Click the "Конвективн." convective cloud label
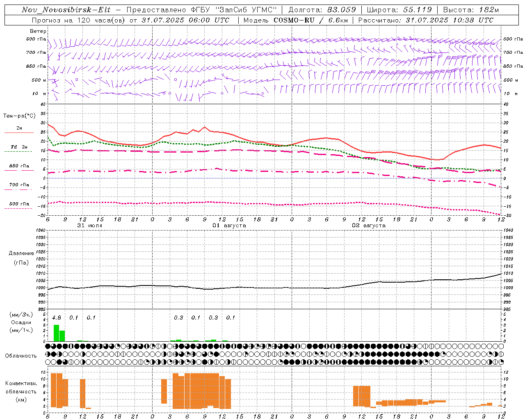 21,383
